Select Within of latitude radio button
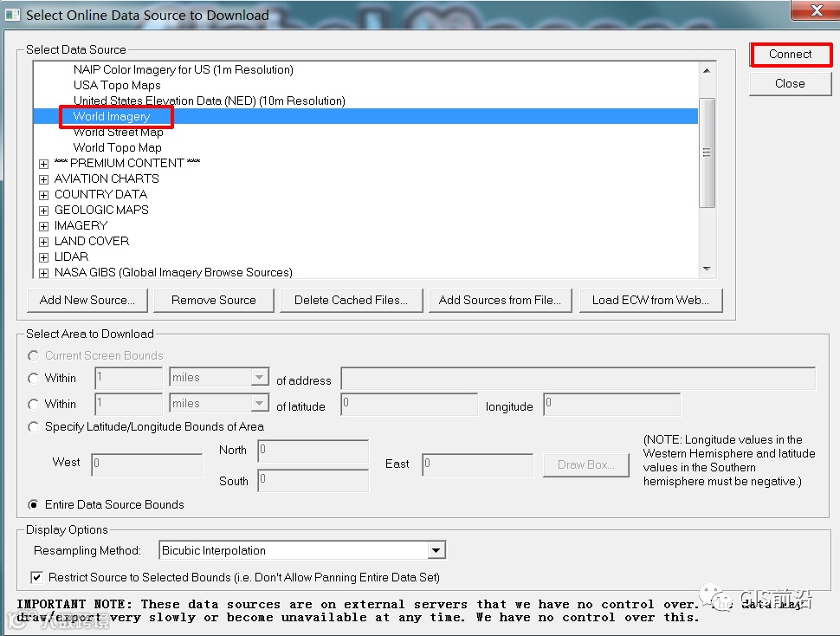The height and width of the screenshot is (636, 840). [x=34, y=404]
